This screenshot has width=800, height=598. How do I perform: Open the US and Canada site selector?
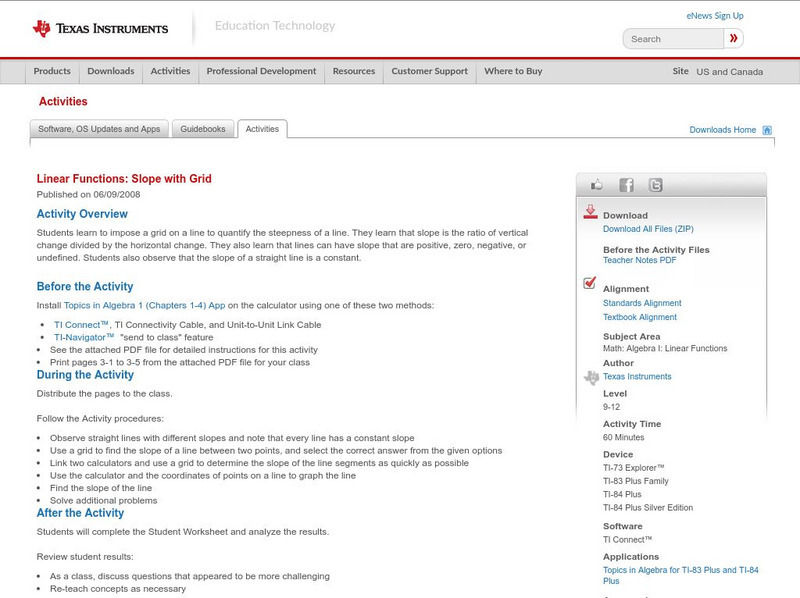click(x=730, y=72)
